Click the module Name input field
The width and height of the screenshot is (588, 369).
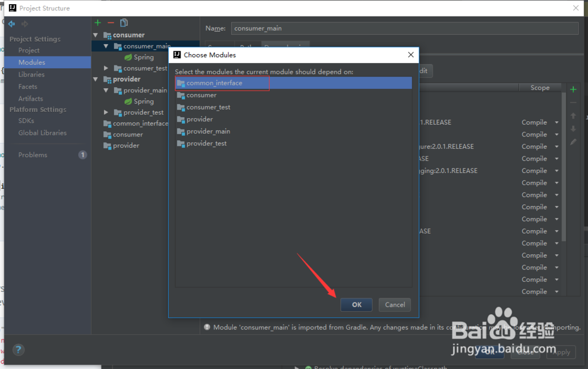405,28
